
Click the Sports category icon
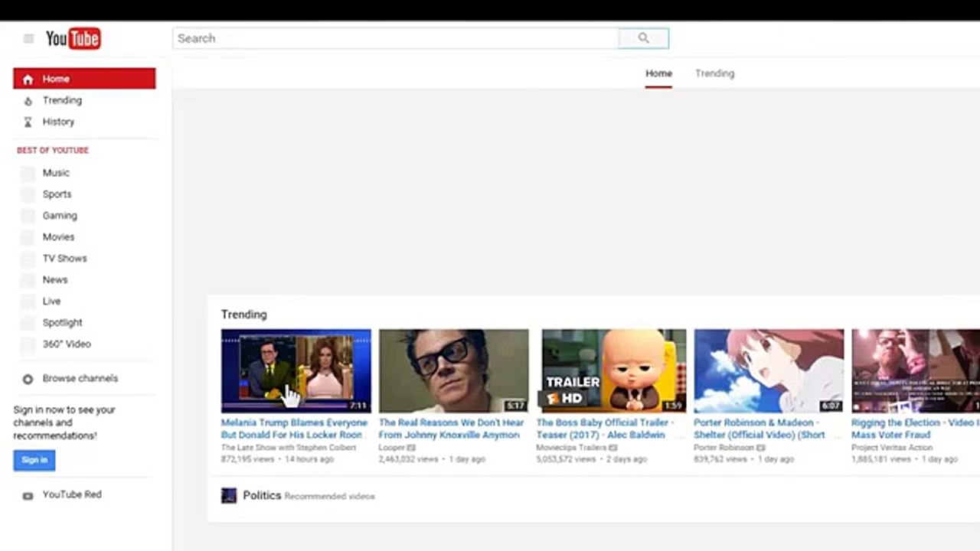click(x=28, y=194)
